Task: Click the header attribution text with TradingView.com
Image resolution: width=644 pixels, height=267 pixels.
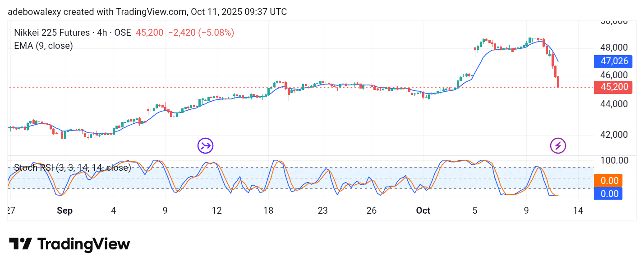Action: [x=147, y=12]
